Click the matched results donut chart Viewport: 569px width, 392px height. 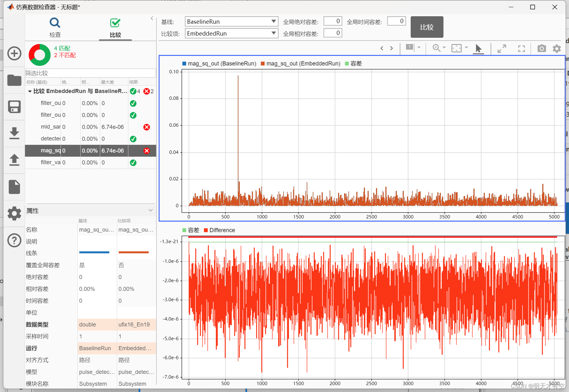(x=40, y=55)
